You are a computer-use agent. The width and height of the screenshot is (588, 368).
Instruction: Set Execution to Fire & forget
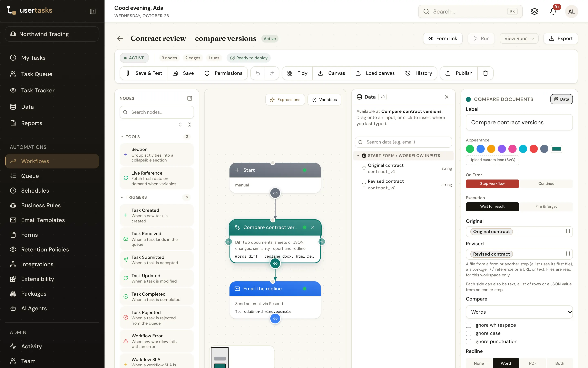pos(546,207)
